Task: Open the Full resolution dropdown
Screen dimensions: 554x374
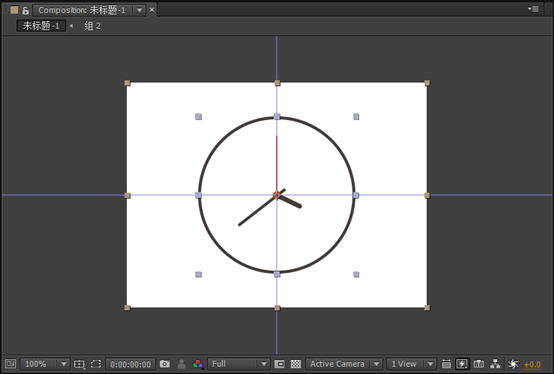Action: pyautogui.click(x=239, y=364)
